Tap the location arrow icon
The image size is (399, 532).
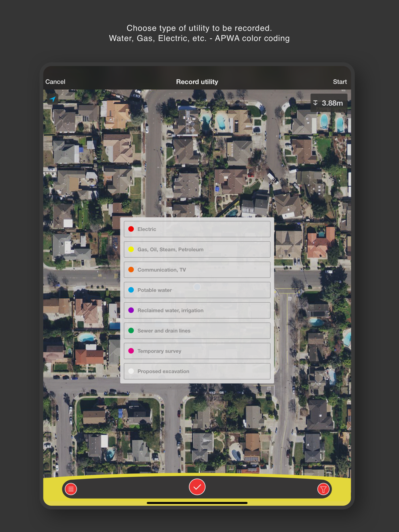click(x=52, y=99)
